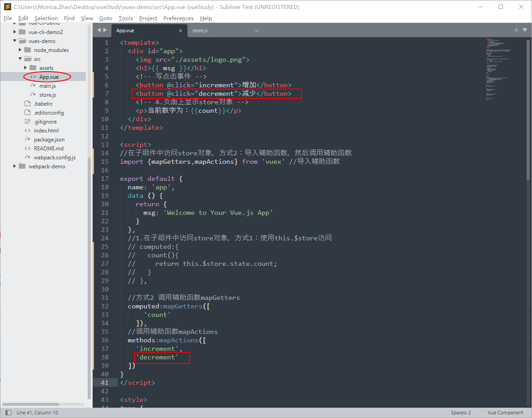Close the store.js tab
Screen dimensions: 532x418
[256, 30]
